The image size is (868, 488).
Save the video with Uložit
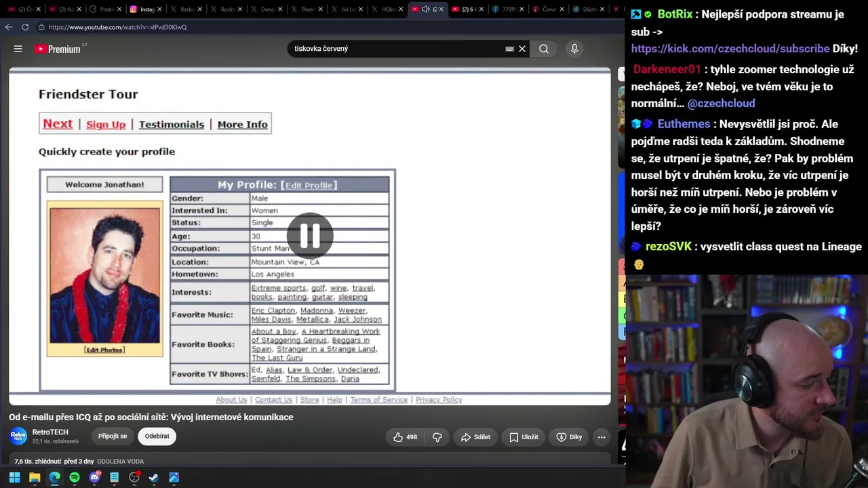[x=524, y=437]
